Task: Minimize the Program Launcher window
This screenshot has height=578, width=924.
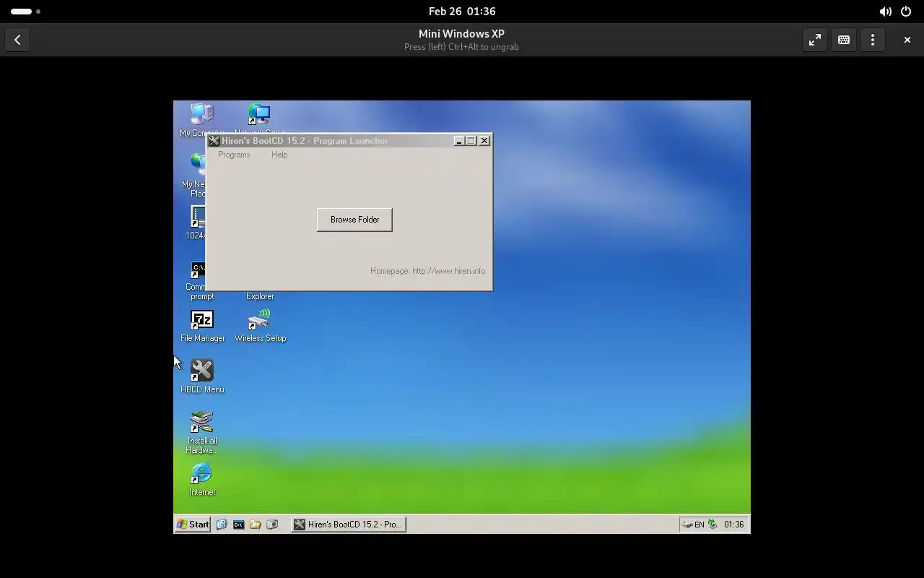Action: pos(458,141)
